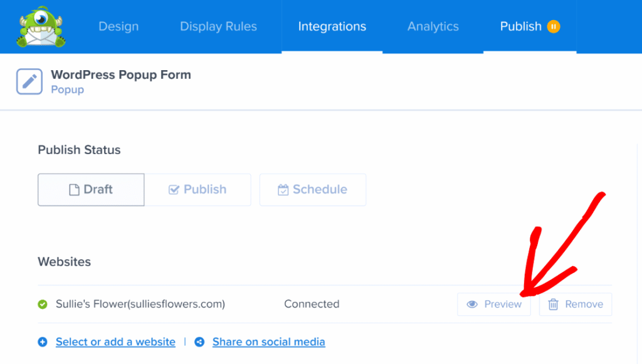Click the eye icon on the Preview button
The height and width of the screenshot is (364, 642).
pyautogui.click(x=472, y=304)
